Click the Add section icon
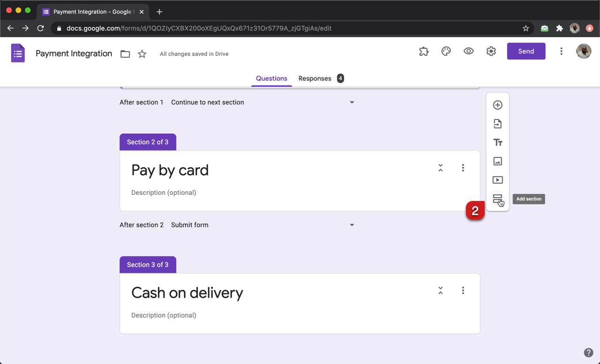 coord(497,199)
